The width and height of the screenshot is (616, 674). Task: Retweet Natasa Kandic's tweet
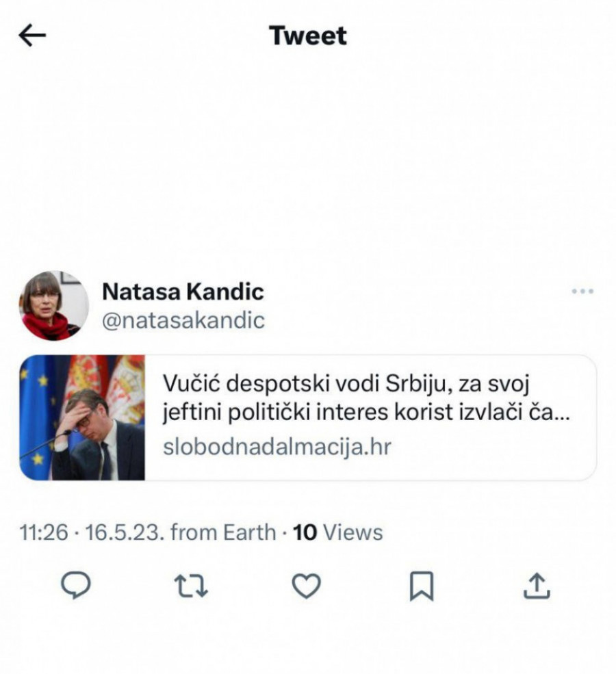(x=191, y=586)
